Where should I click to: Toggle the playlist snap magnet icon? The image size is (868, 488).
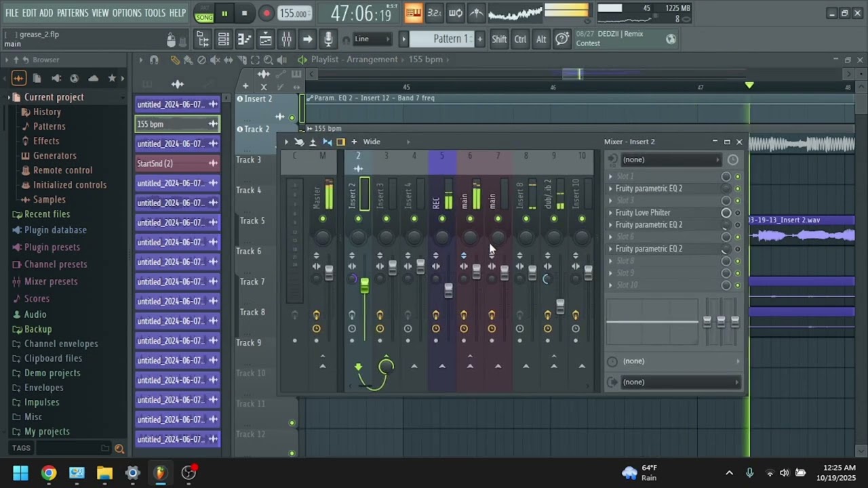pos(154,60)
